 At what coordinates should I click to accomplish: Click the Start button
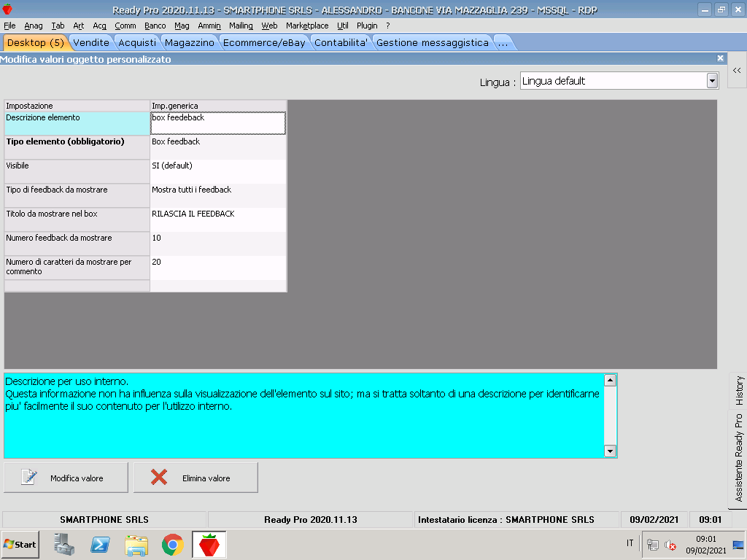pos(20,544)
